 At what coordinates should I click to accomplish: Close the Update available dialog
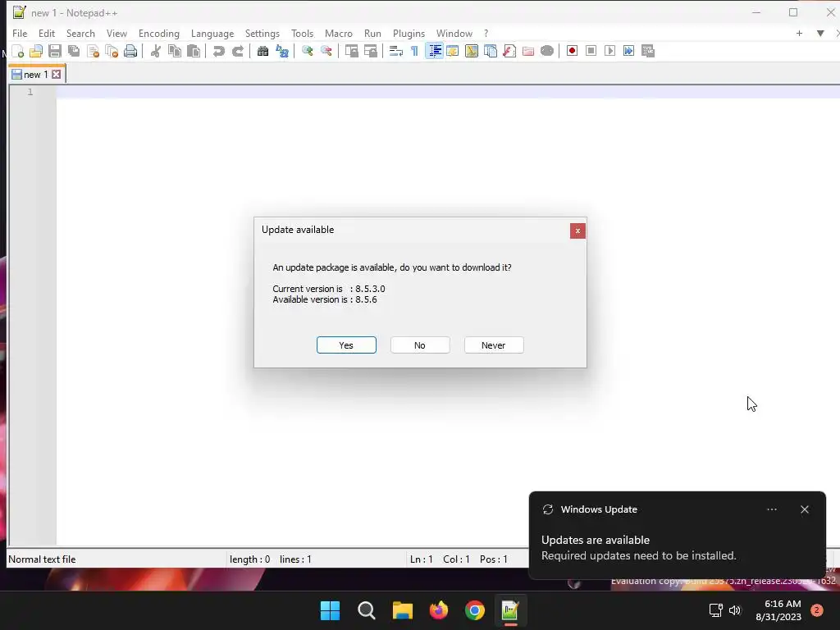pyautogui.click(x=577, y=231)
